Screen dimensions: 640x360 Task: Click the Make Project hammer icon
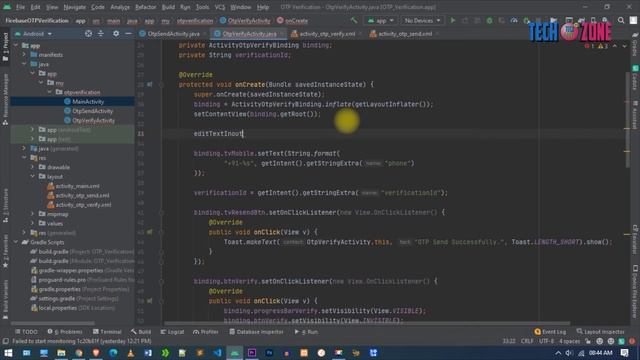(x=354, y=20)
